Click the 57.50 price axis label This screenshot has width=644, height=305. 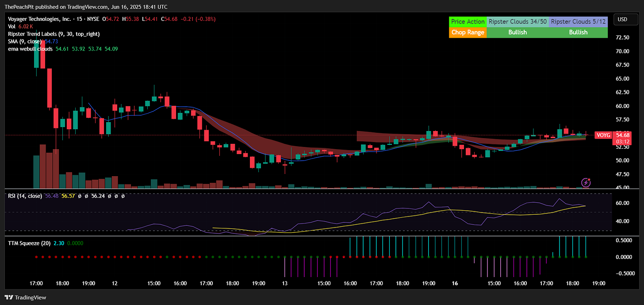pos(622,120)
